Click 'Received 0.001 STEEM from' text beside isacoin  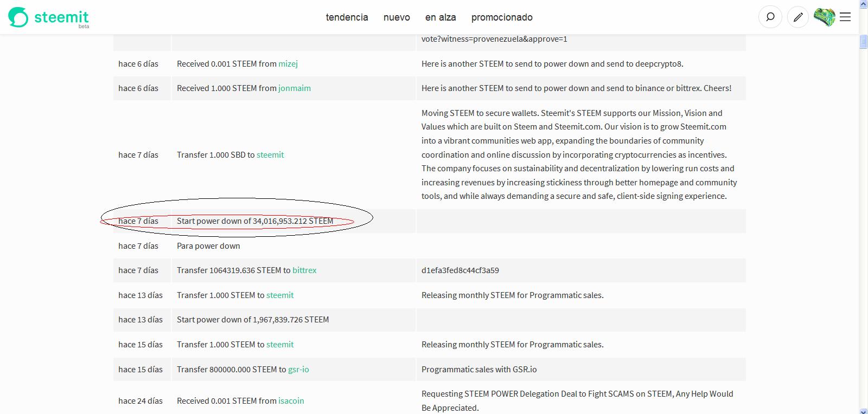[226, 401]
